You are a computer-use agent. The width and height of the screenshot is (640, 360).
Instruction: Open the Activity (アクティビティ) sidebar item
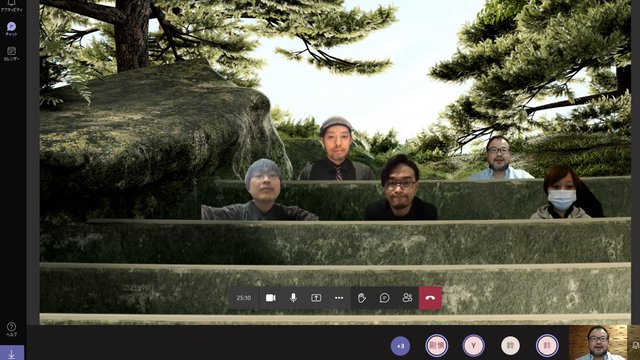click(11, 6)
